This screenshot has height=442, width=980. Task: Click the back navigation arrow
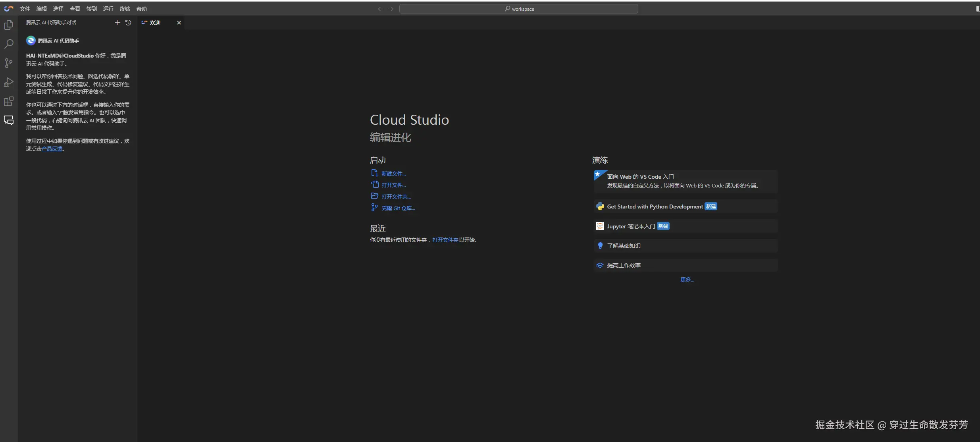pos(380,9)
